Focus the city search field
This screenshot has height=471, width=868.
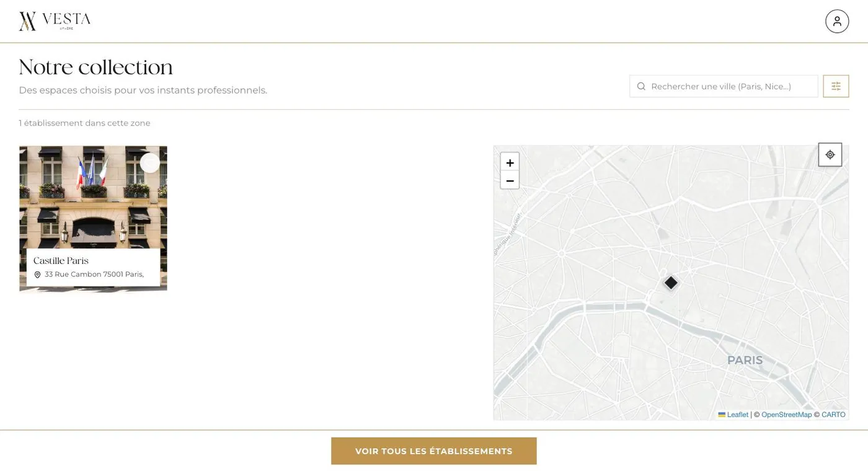(724, 86)
